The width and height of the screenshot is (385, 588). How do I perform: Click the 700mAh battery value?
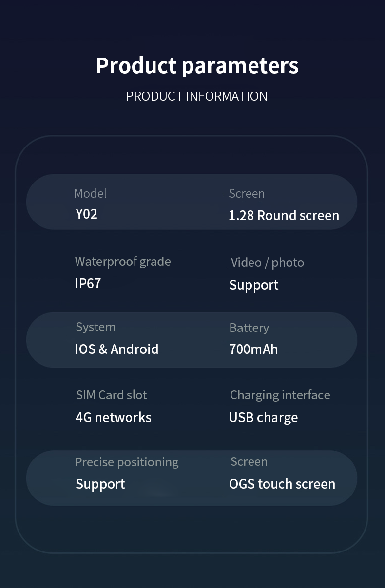pos(253,349)
